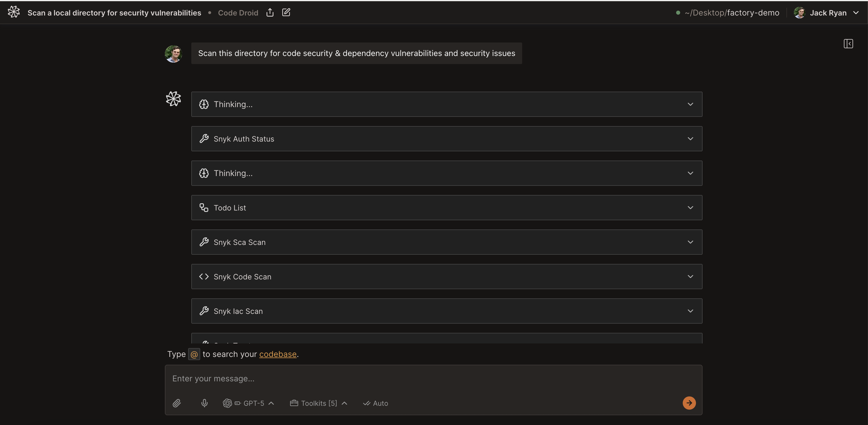868x425 pixels.
Task: Click the new session edit icon
Action: (286, 12)
